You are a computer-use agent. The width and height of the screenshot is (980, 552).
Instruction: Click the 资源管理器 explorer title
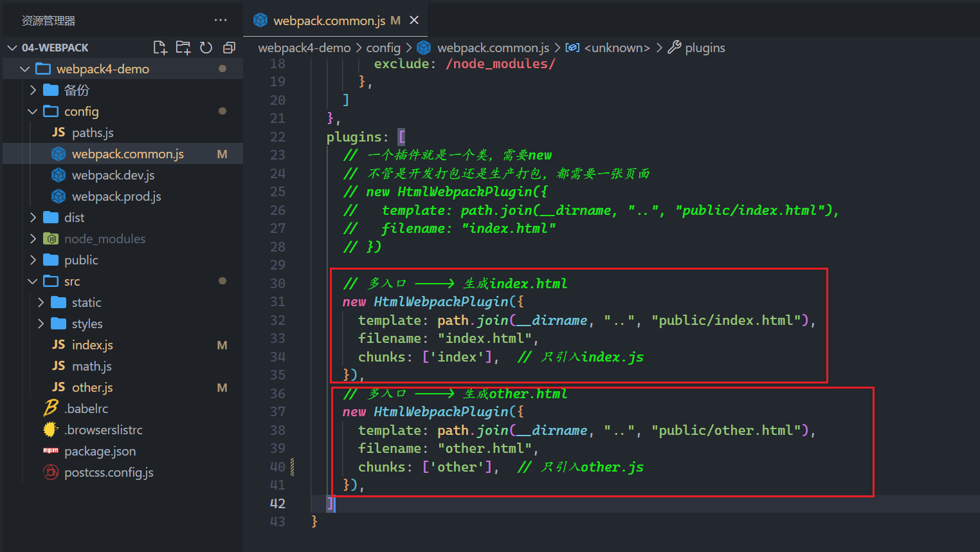pos(48,21)
